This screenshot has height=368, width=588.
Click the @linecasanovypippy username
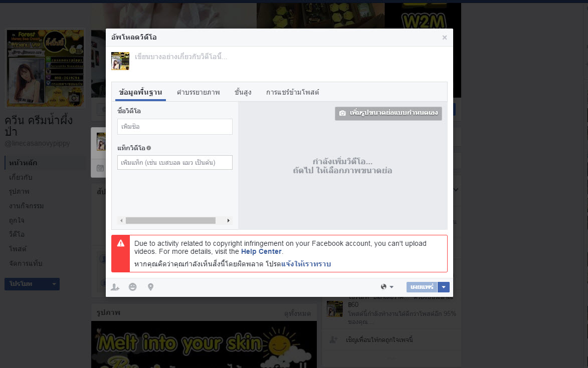pyautogui.click(x=37, y=143)
